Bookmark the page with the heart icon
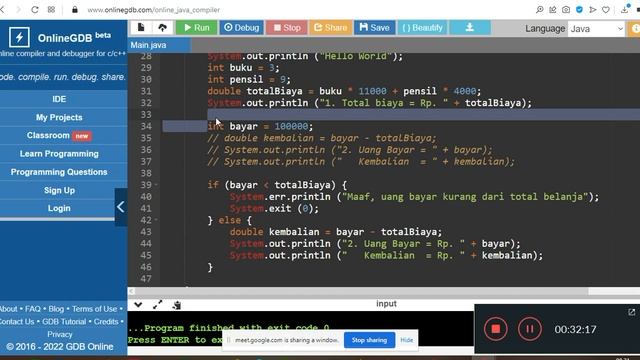This screenshot has width=640, height=360. coord(606,9)
